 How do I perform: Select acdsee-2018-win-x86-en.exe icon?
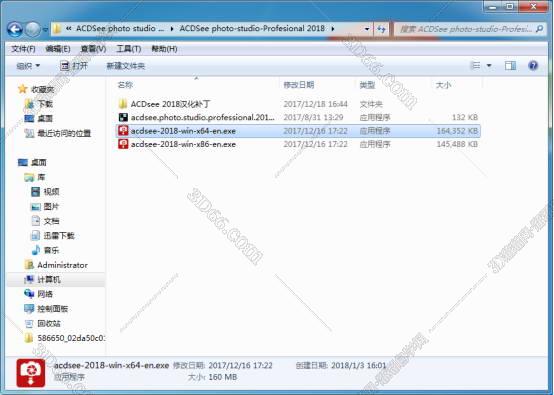[123, 144]
